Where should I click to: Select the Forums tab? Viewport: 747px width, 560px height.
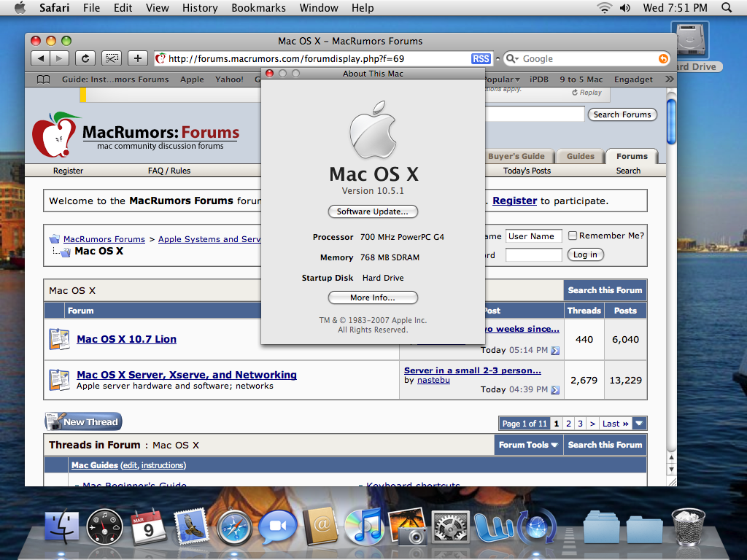tap(632, 156)
